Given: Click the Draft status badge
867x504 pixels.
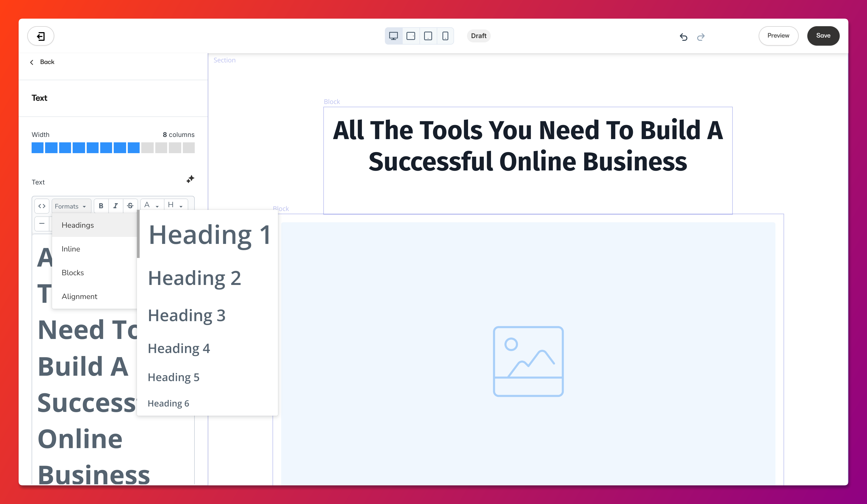Looking at the screenshot, I should click(479, 36).
